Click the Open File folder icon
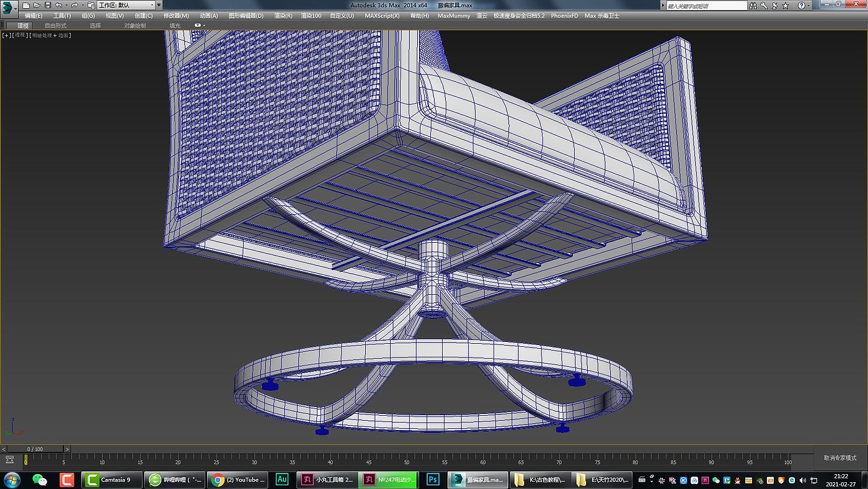This screenshot has width=868, height=489. point(37,6)
